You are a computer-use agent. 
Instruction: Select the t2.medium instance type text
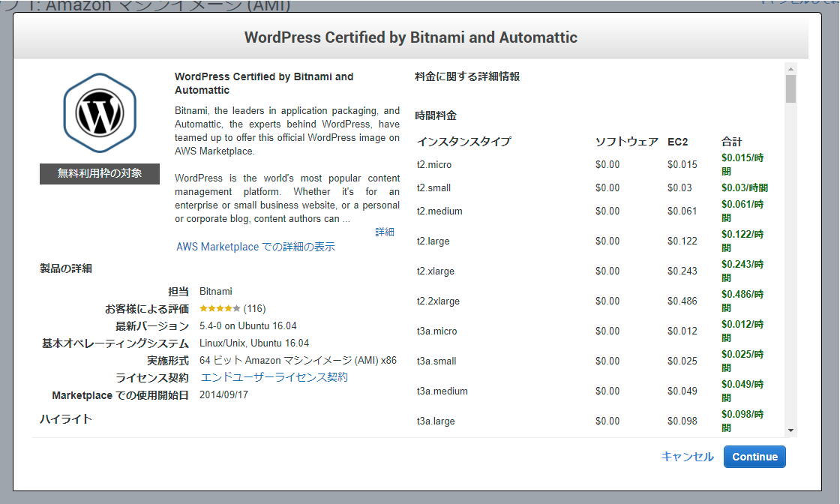439,211
